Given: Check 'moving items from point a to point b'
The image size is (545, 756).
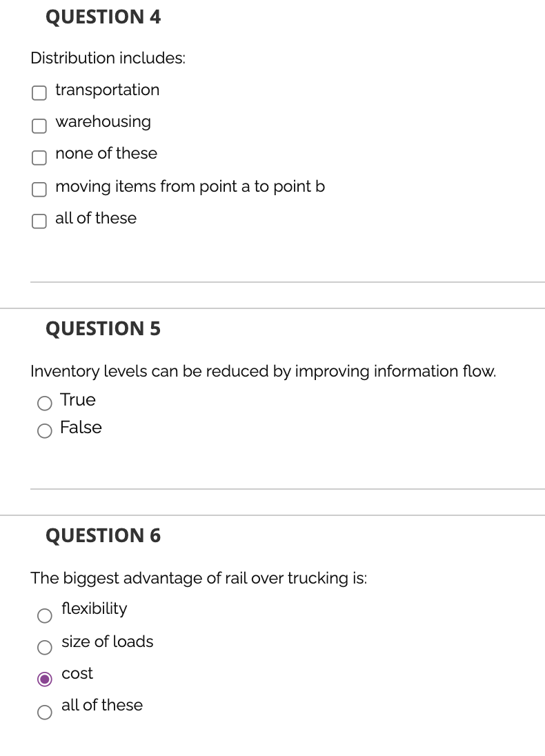Looking at the screenshot, I should pyautogui.click(x=39, y=189).
